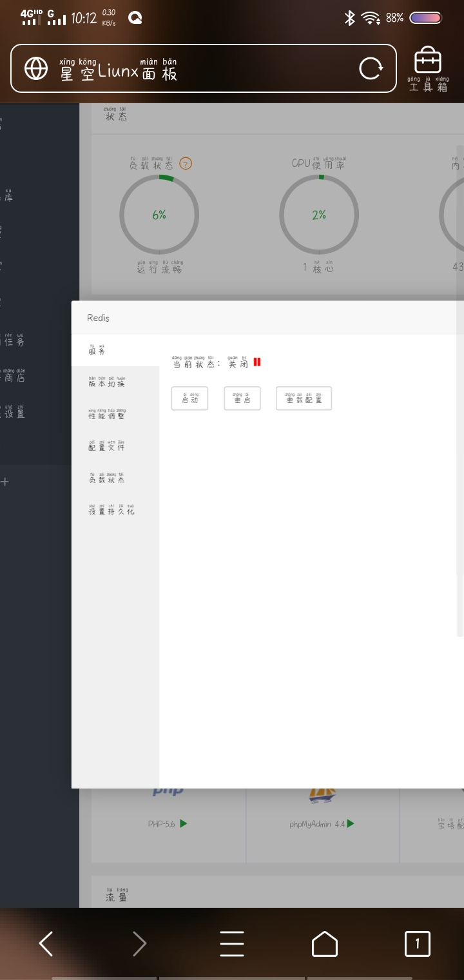Open the browser hamburger menu

(x=232, y=944)
